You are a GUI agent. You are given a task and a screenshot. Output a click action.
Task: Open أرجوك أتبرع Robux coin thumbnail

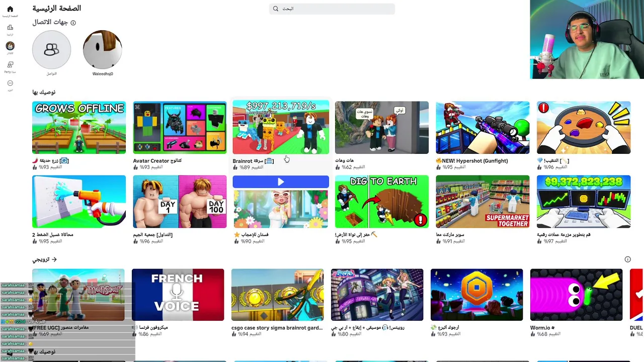tap(476, 295)
